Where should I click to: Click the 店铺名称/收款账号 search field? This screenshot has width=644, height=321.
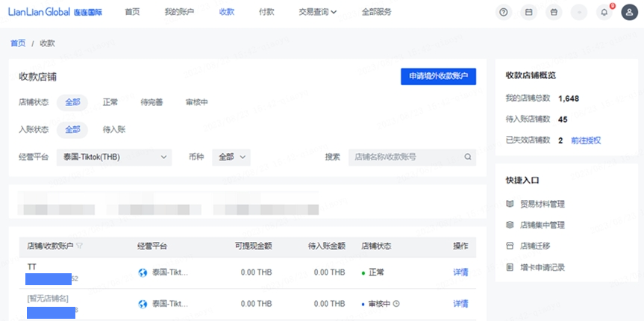[x=413, y=158]
